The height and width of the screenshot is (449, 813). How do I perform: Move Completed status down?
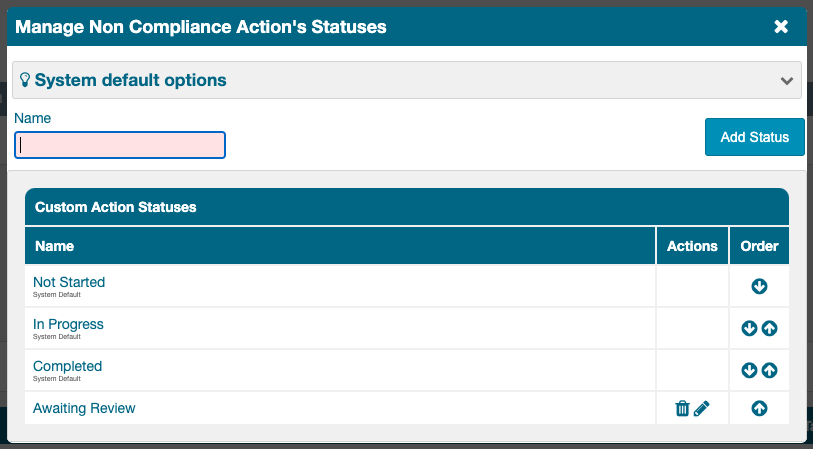coord(749,370)
